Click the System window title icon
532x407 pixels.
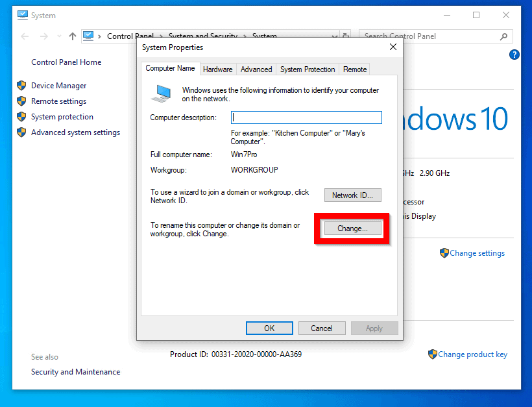coord(23,16)
